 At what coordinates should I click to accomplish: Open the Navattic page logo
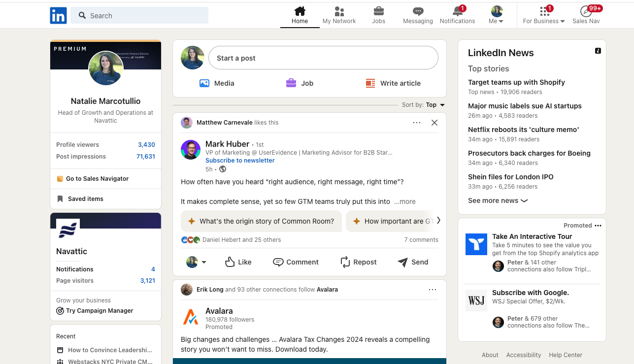[x=68, y=231]
